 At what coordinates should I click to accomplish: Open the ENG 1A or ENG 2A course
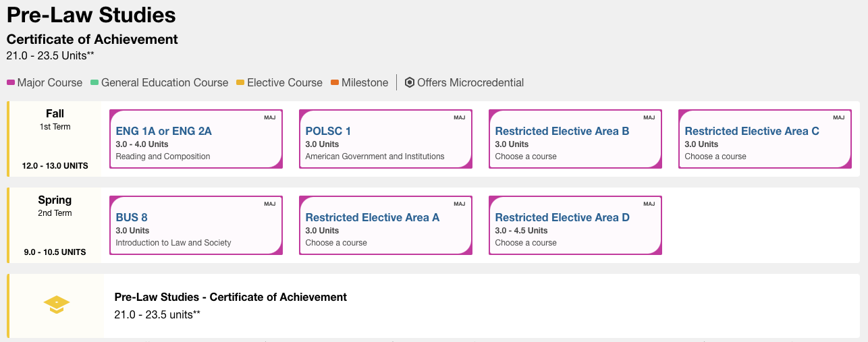[x=164, y=132]
